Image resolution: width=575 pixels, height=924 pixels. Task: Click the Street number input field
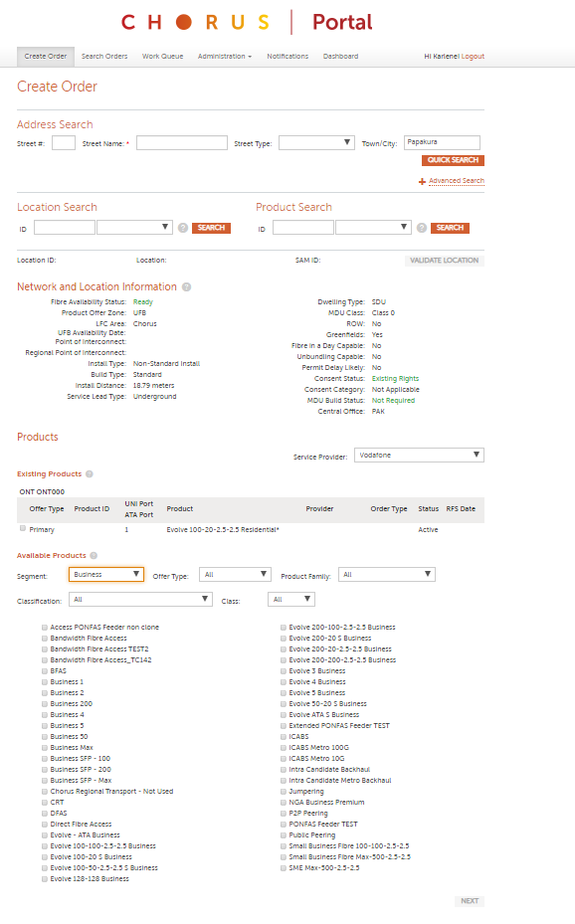click(64, 142)
